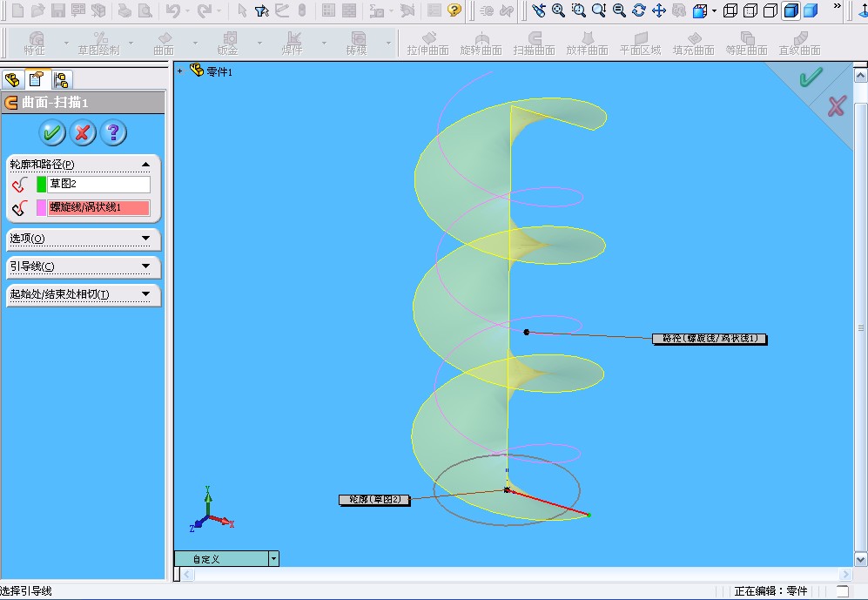
Task: Accept feature via corner green checkmark
Action: pyautogui.click(x=811, y=77)
